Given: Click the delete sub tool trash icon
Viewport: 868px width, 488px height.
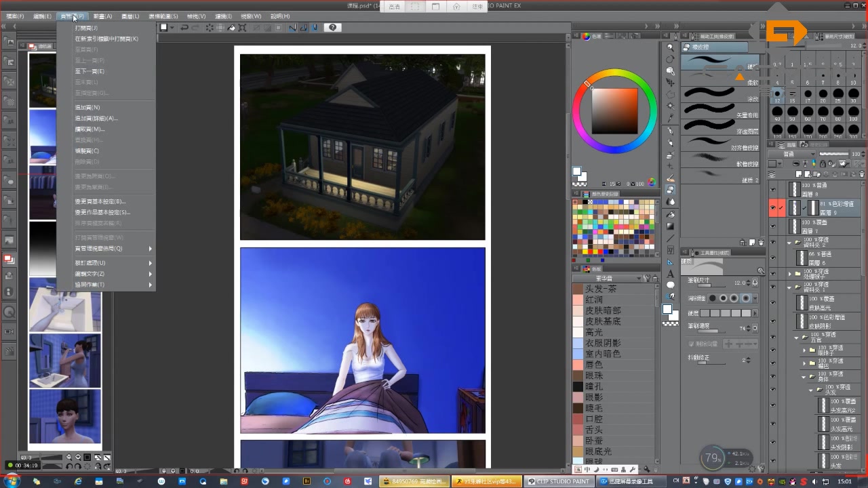Looking at the screenshot, I should point(762,243).
